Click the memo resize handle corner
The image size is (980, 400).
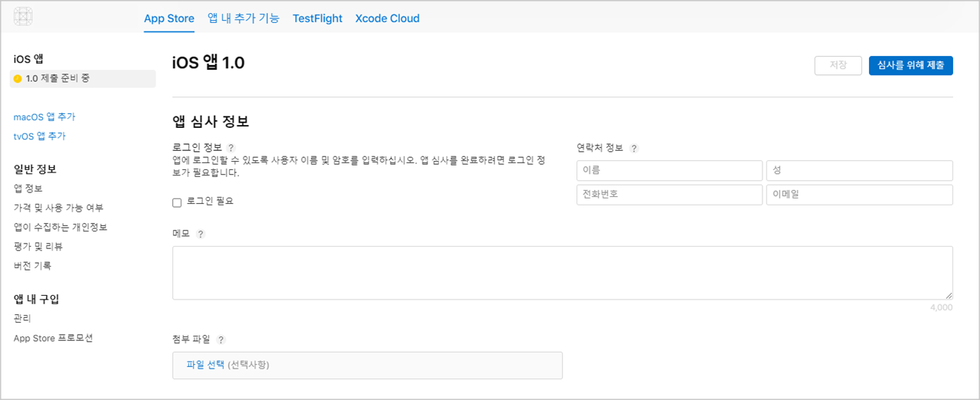click(949, 296)
